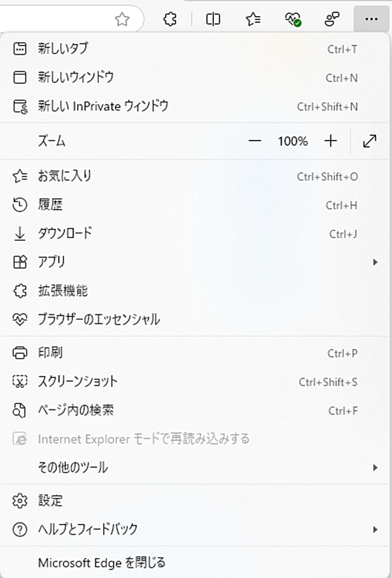Enter full screen with the diagonal arrows icon
Viewport: 392px width, 578px height.
pos(369,140)
